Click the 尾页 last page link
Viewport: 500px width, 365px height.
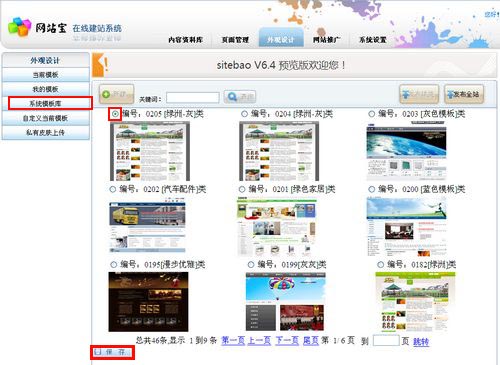(311, 341)
